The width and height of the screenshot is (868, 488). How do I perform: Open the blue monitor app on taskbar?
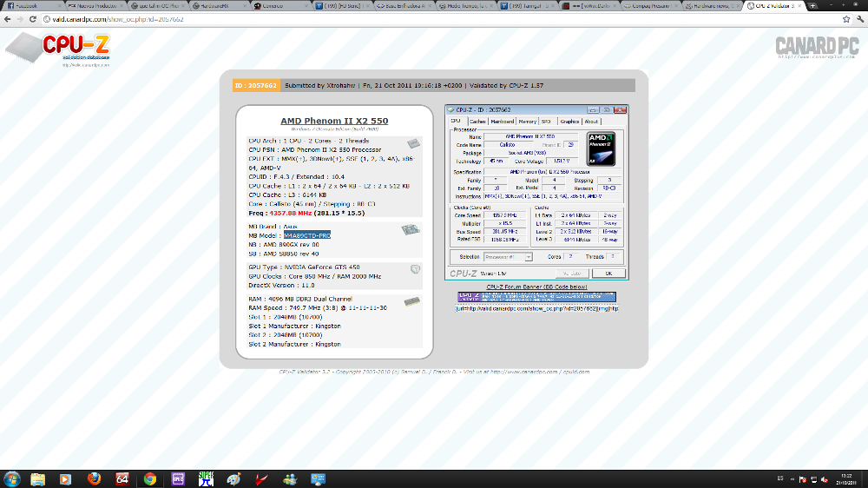pos(319,479)
